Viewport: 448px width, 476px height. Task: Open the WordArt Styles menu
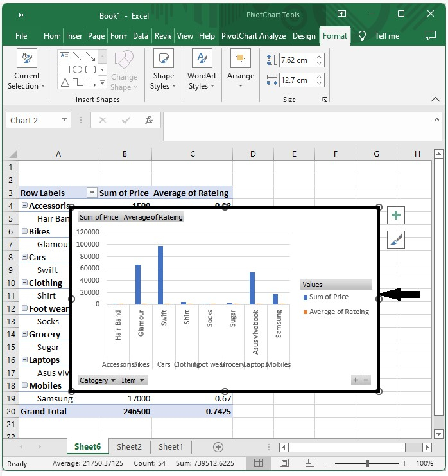(202, 69)
